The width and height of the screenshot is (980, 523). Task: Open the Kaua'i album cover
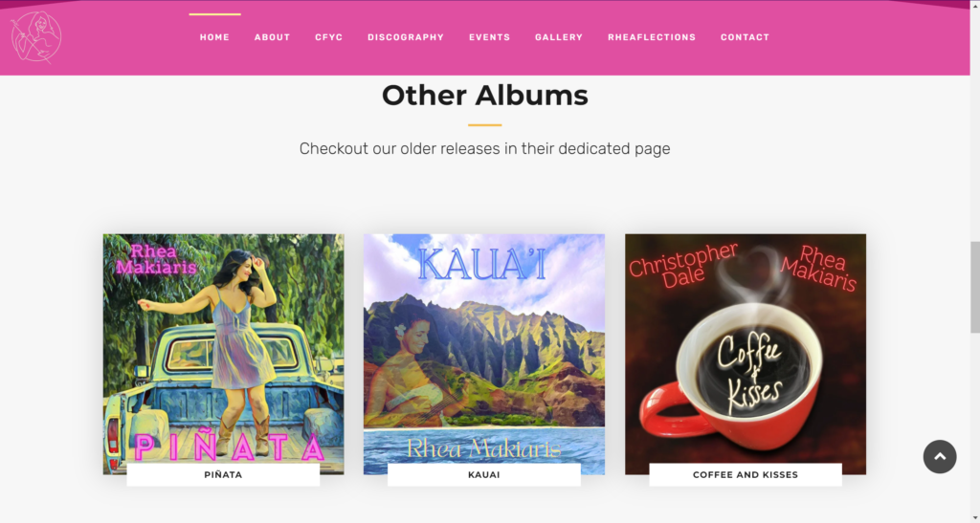click(483, 348)
